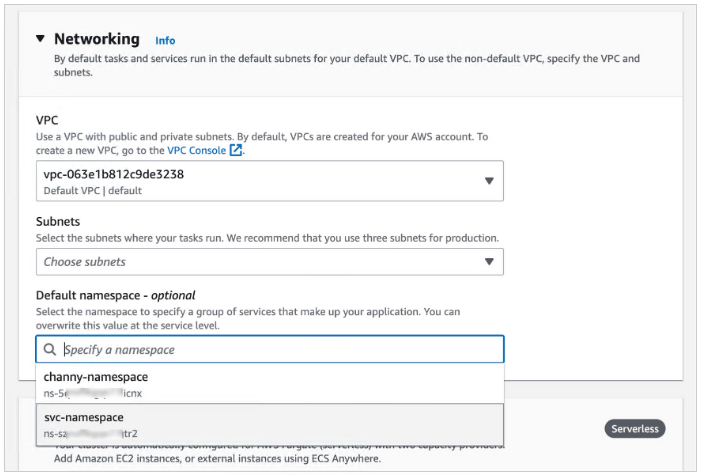The height and width of the screenshot is (476, 701).
Task: Click the Specify a namespace search field
Action: [x=280, y=349]
